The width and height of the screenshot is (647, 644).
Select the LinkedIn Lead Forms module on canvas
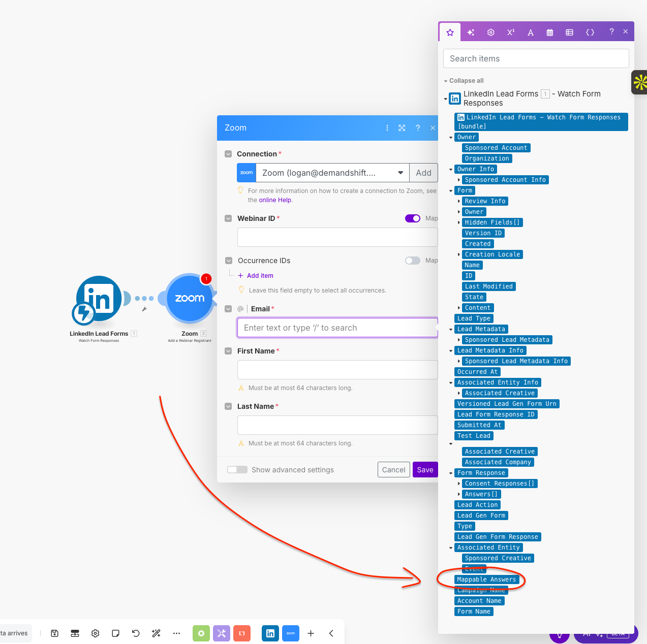click(99, 300)
